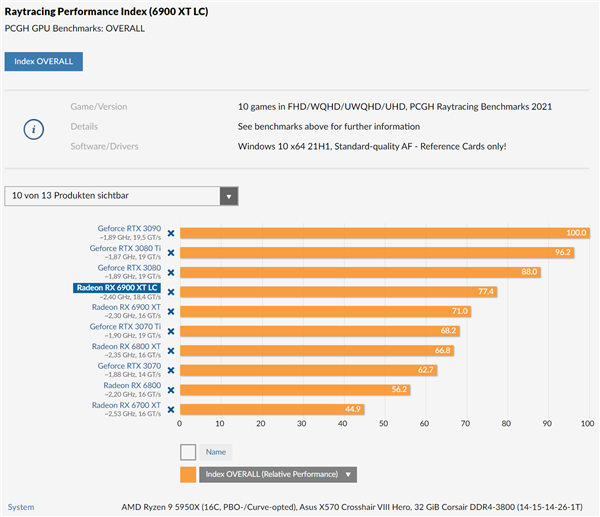
Task: Click the Geforce RTX 3090 bar at 100.0
Action: coord(375,233)
